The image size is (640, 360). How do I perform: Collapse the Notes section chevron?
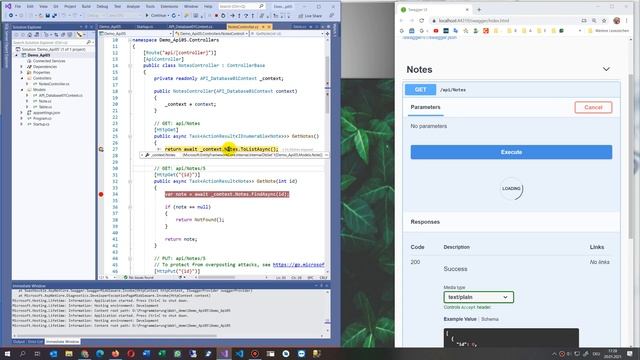tap(606, 69)
